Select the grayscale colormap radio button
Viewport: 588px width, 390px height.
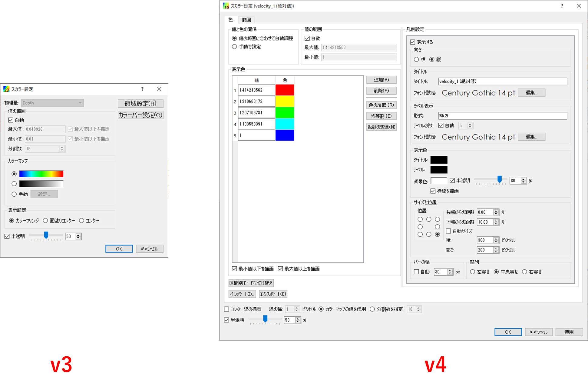[x=14, y=184]
